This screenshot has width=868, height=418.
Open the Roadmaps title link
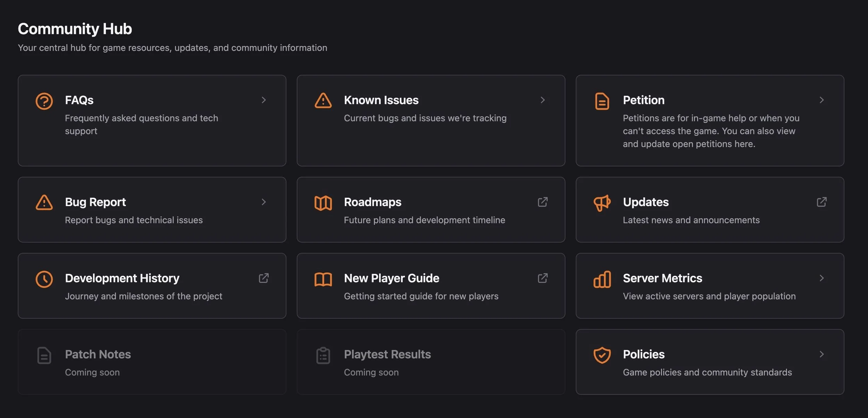point(373,202)
